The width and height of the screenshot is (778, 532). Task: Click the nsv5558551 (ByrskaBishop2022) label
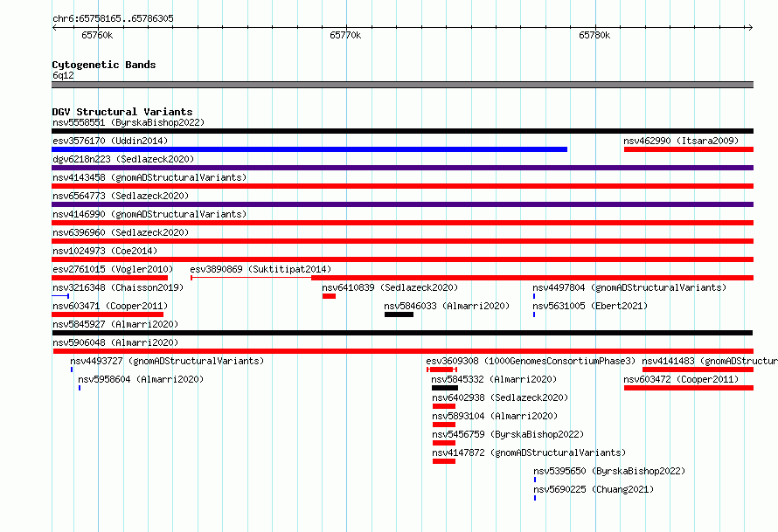click(x=129, y=122)
